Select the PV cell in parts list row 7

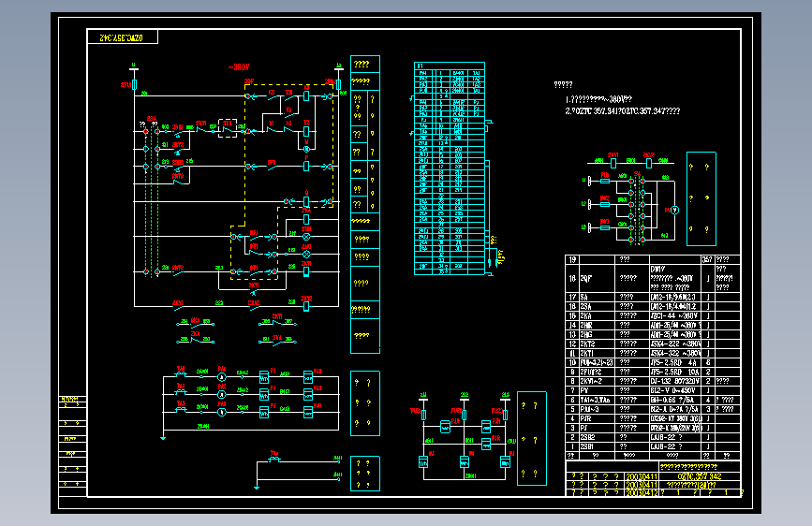click(x=597, y=390)
